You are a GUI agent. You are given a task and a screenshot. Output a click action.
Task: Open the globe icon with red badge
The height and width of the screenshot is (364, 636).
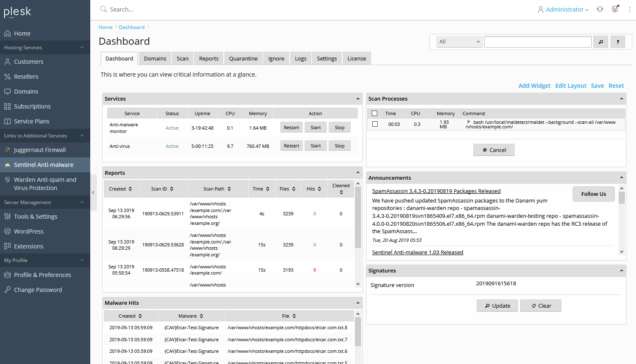(615, 9)
